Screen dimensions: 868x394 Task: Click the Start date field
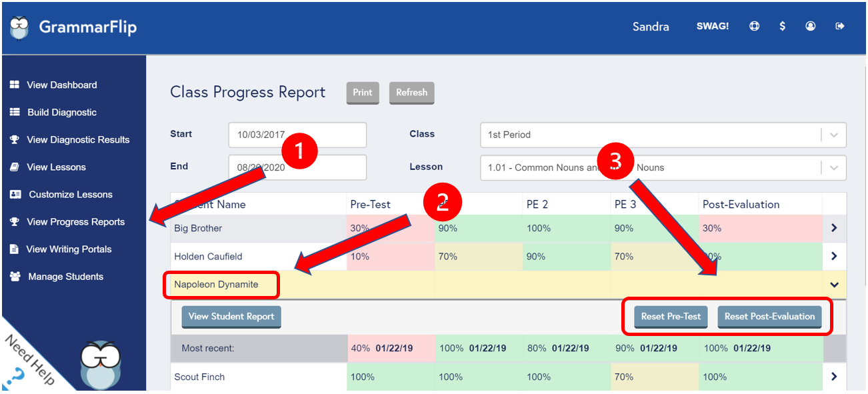click(x=297, y=135)
